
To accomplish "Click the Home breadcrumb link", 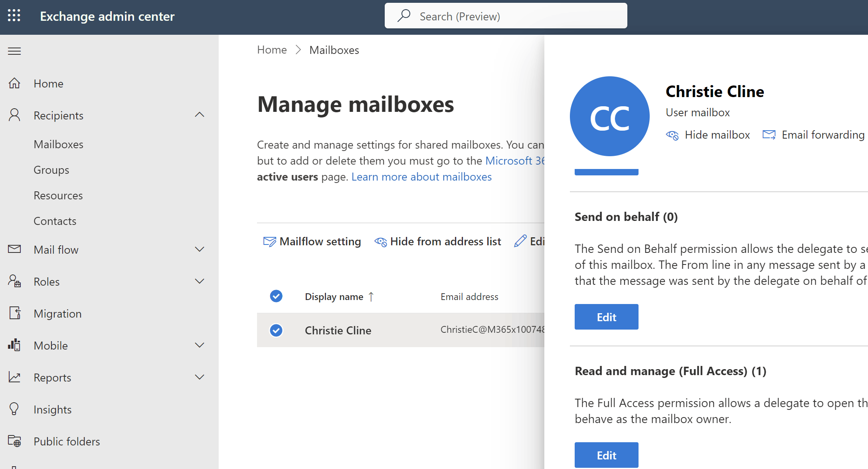I will [x=272, y=50].
